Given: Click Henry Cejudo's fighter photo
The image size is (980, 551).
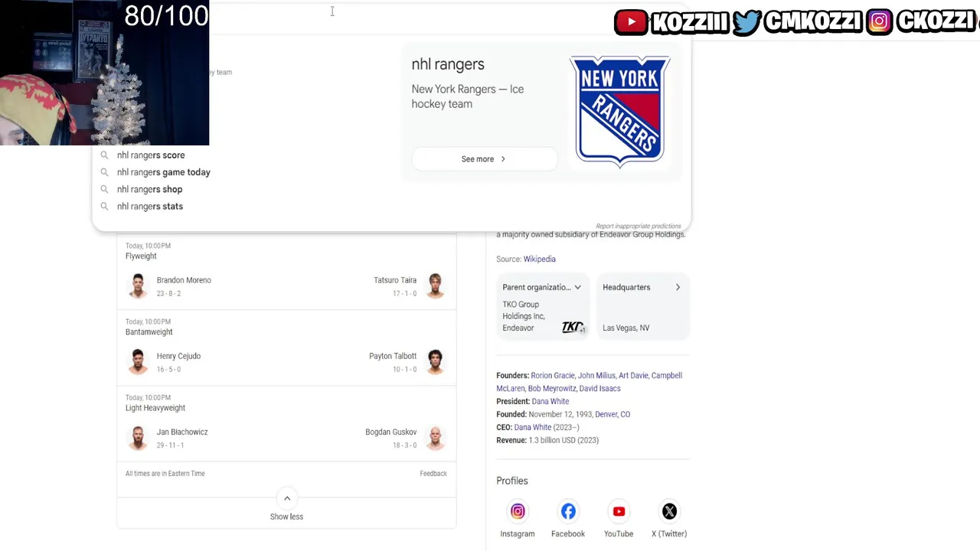Looking at the screenshot, I should (138, 362).
